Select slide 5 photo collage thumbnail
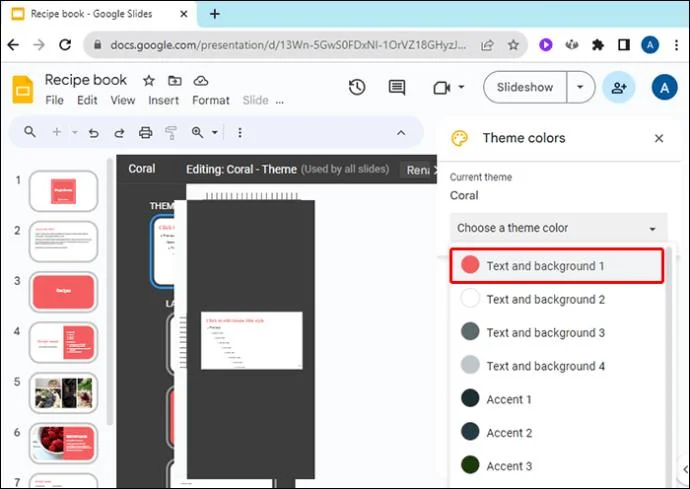Viewport: 690px width, 489px height. click(x=63, y=393)
